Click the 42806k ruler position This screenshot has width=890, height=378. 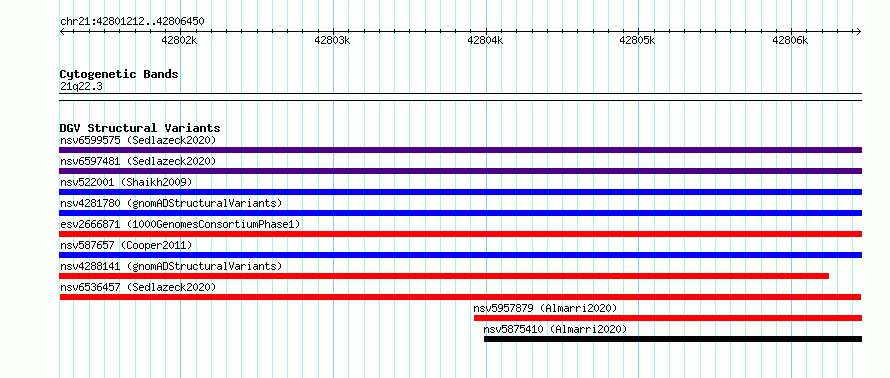coord(790,40)
